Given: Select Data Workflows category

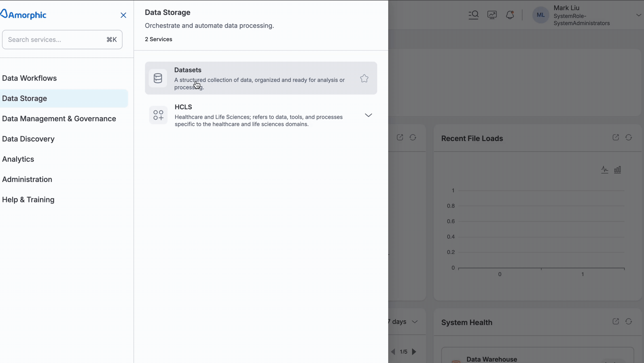Looking at the screenshot, I should pos(30,78).
